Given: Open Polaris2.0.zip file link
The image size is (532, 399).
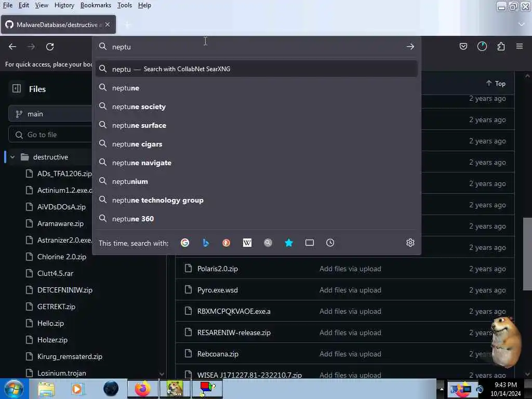Looking at the screenshot, I should point(218,269).
